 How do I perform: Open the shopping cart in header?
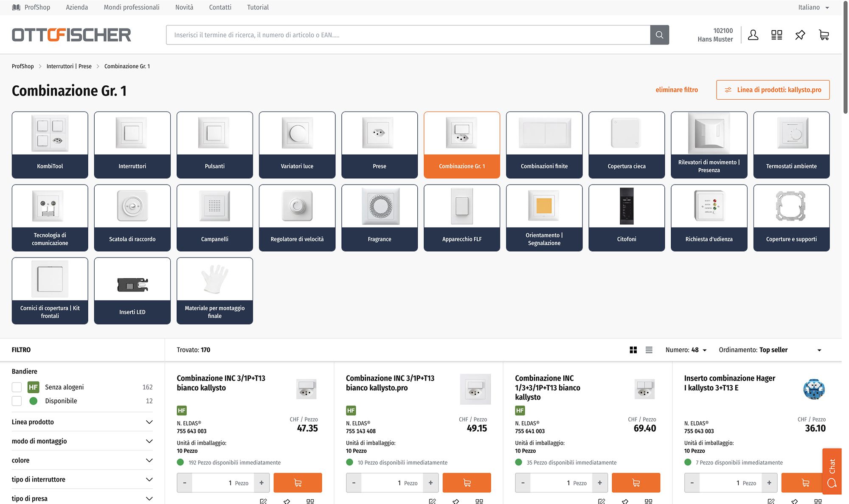(x=824, y=35)
